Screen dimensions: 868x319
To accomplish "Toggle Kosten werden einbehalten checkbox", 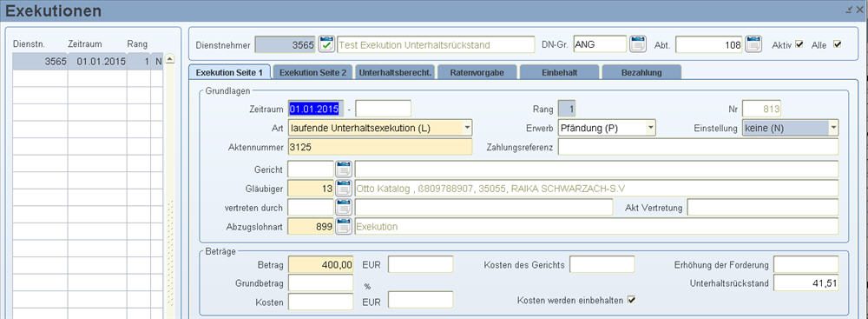I will (x=631, y=300).
